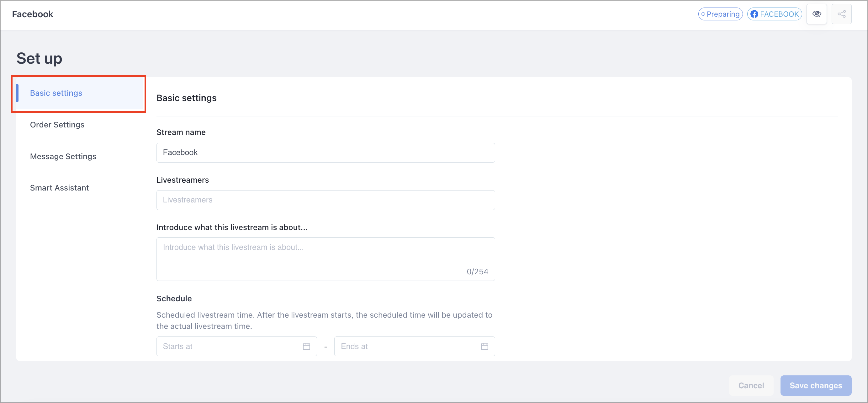Viewport: 868px width, 403px height.
Task: Go to Smart Assistant tab
Action: tap(79, 188)
